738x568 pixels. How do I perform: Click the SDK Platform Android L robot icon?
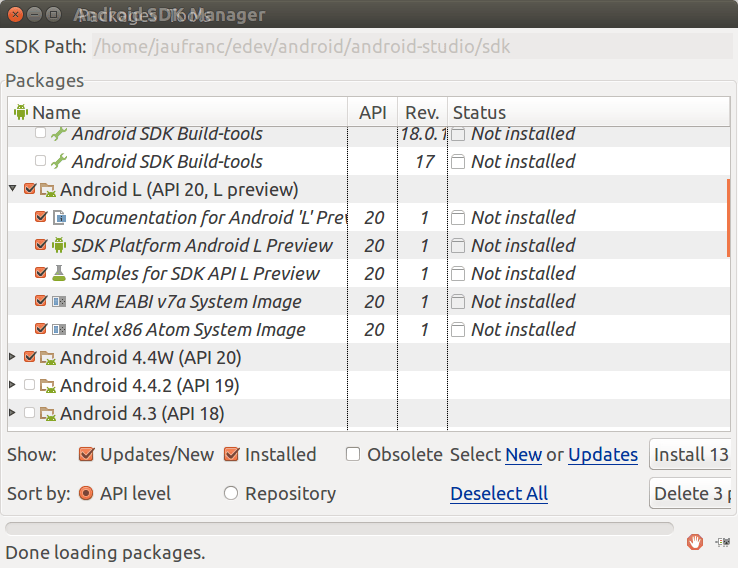pos(59,245)
